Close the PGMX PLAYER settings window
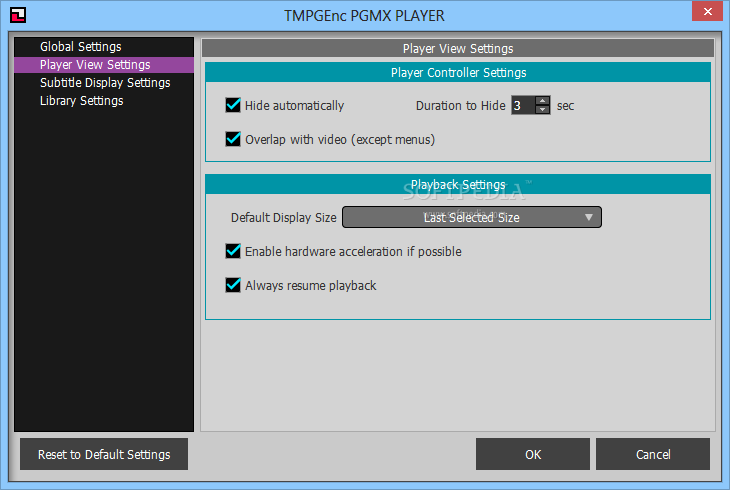Image resolution: width=730 pixels, height=490 pixels. click(707, 11)
